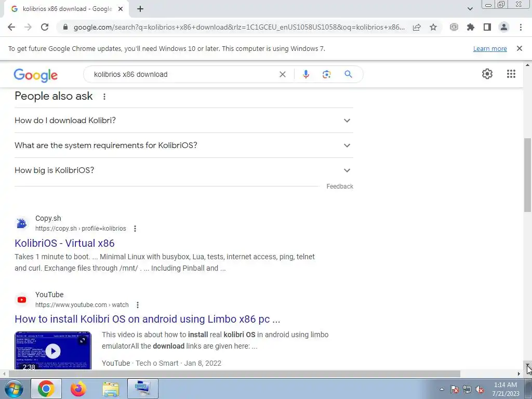This screenshot has height=399, width=532.
Task: Open the Learn more link
Action: (x=490, y=48)
